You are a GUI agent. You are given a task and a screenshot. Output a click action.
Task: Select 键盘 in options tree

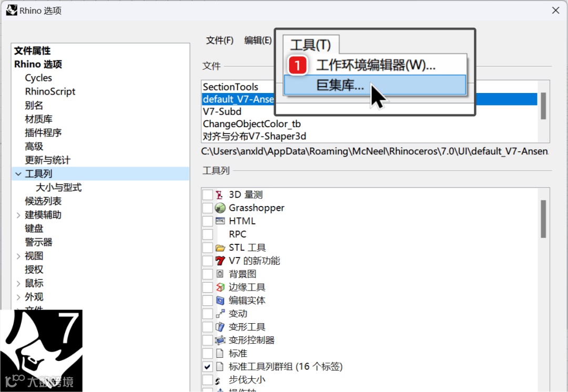(x=34, y=229)
